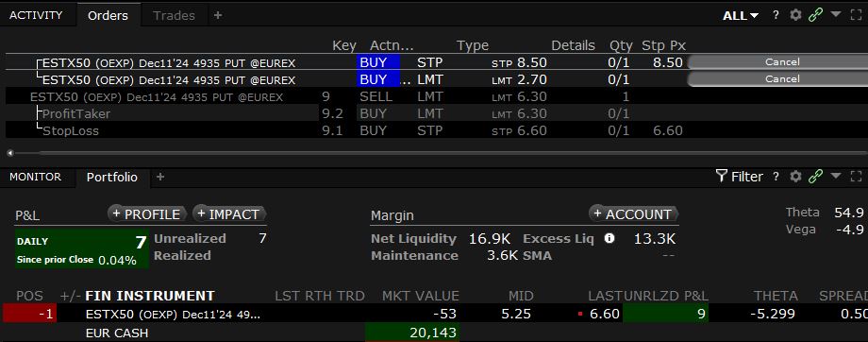
Task: Open the portfolio Filter
Action: click(x=740, y=177)
